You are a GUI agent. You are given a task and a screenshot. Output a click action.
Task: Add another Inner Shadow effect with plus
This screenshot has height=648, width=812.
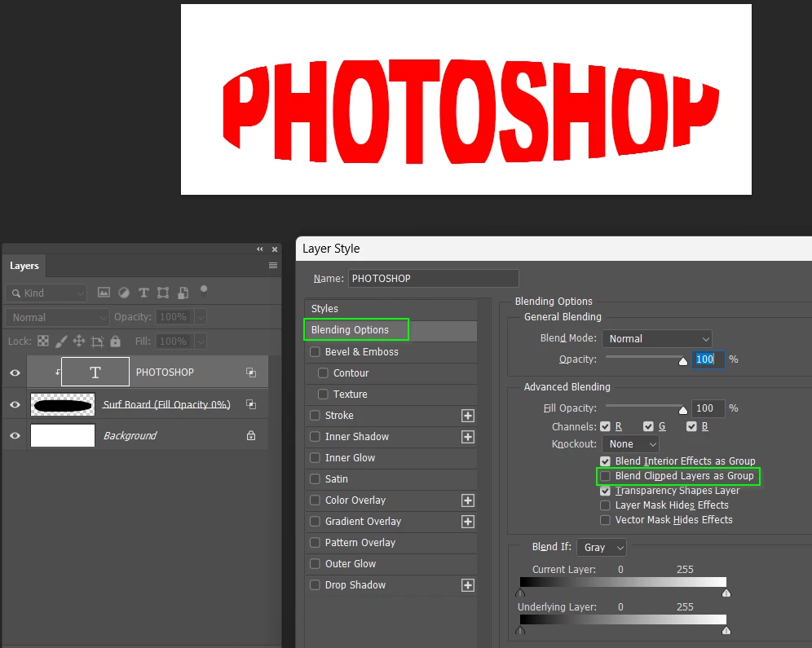(468, 437)
